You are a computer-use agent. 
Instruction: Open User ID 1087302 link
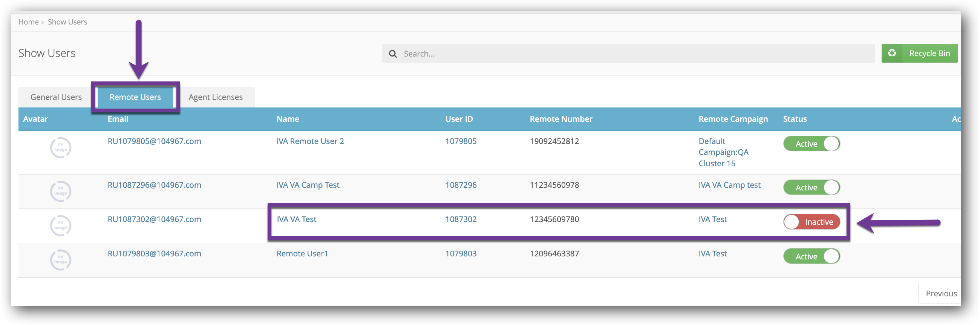coord(461,219)
